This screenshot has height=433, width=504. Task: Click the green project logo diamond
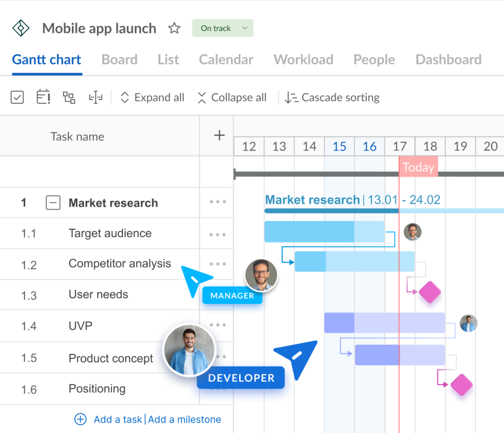coord(20,28)
